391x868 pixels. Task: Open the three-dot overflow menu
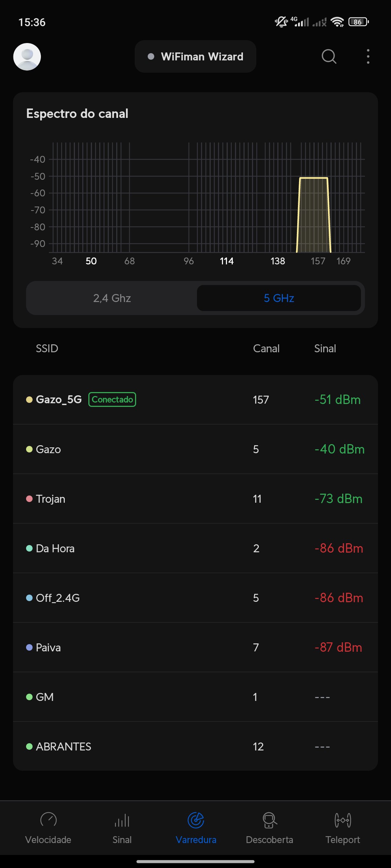[x=368, y=56]
